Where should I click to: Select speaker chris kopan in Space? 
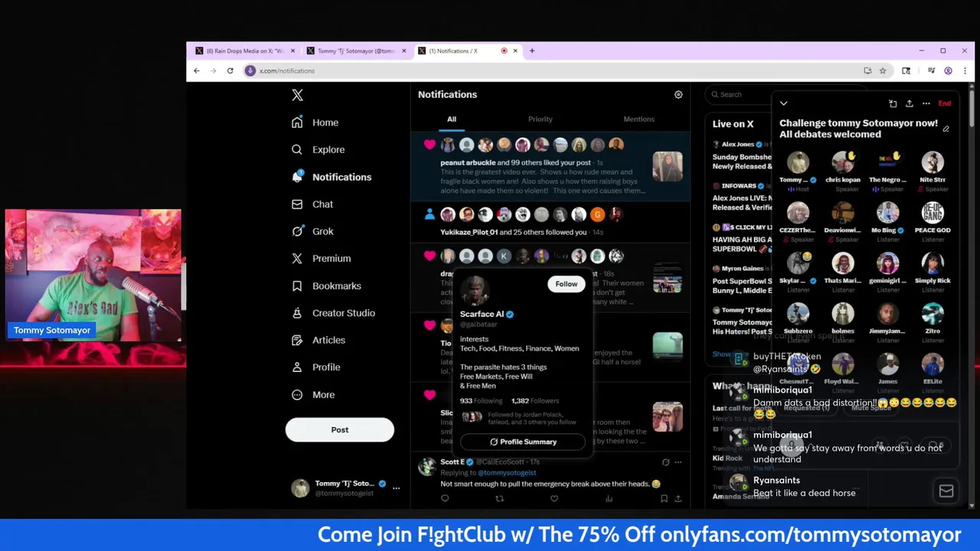tap(843, 171)
